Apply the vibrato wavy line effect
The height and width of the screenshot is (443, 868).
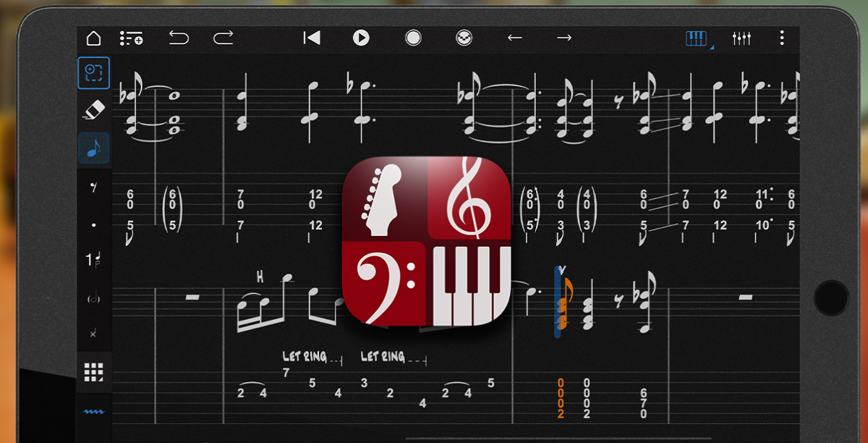click(94, 411)
